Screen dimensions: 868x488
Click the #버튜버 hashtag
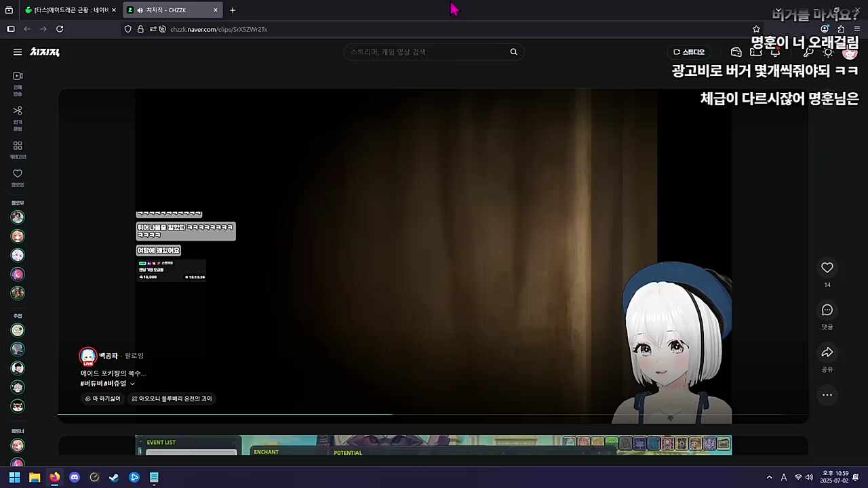tap(92, 384)
